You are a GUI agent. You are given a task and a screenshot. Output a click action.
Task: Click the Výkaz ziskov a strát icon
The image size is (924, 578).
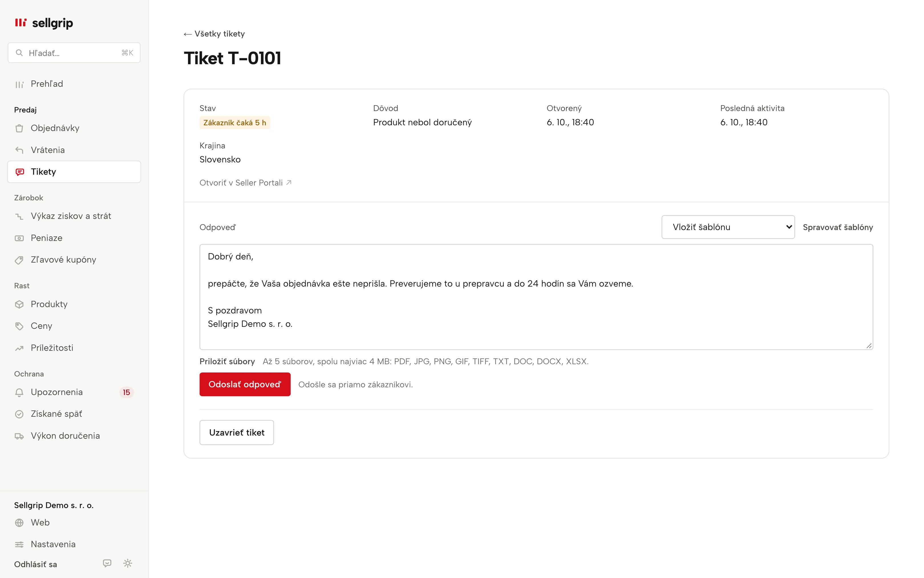click(x=19, y=216)
